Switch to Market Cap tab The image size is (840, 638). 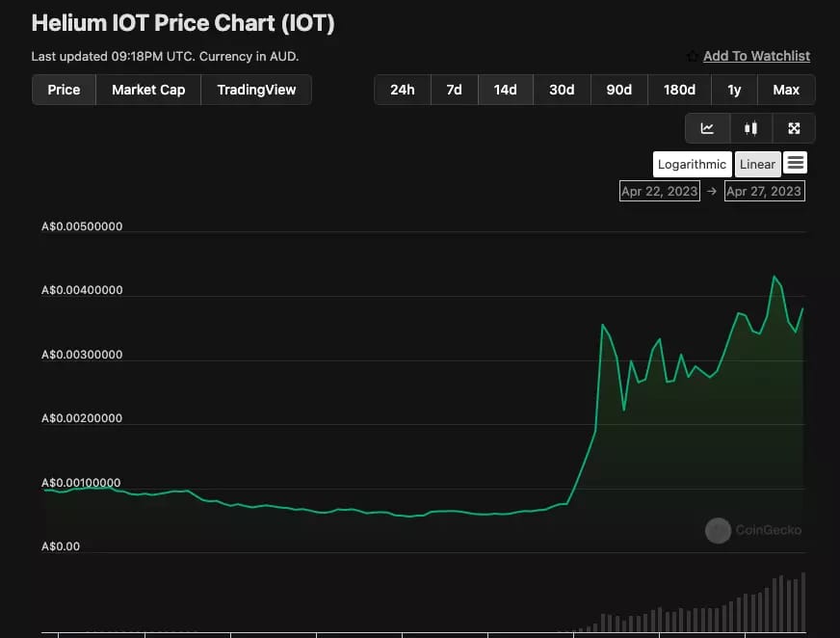click(x=148, y=90)
